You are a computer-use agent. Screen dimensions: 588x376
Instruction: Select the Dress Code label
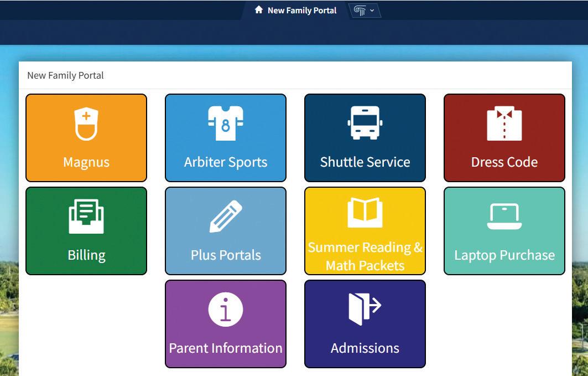(504, 162)
